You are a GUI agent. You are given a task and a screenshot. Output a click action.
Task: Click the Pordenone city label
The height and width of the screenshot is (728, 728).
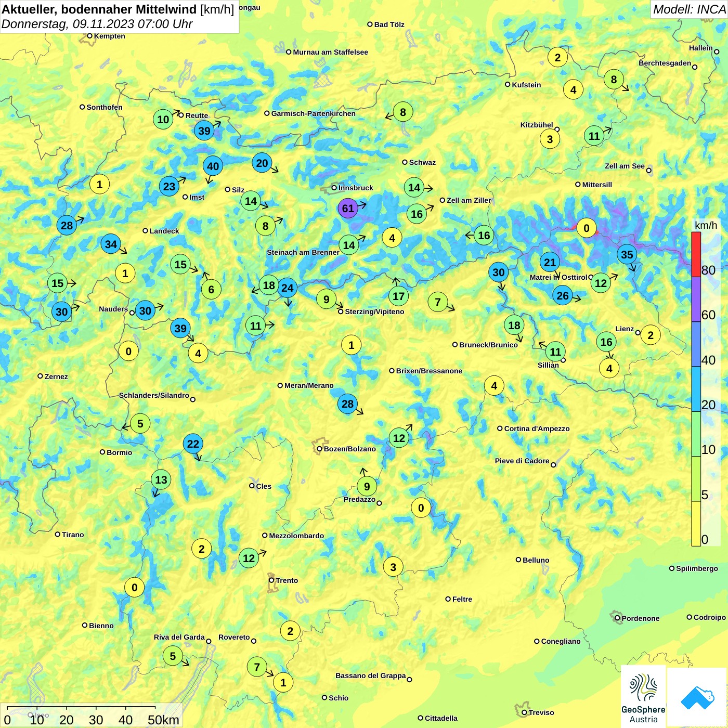[640, 618]
